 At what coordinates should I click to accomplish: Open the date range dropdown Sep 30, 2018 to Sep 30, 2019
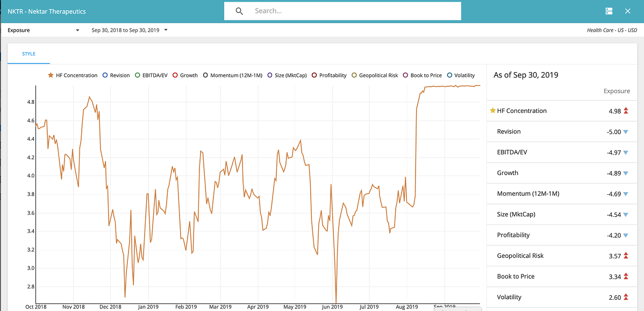(x=130, y=30)
